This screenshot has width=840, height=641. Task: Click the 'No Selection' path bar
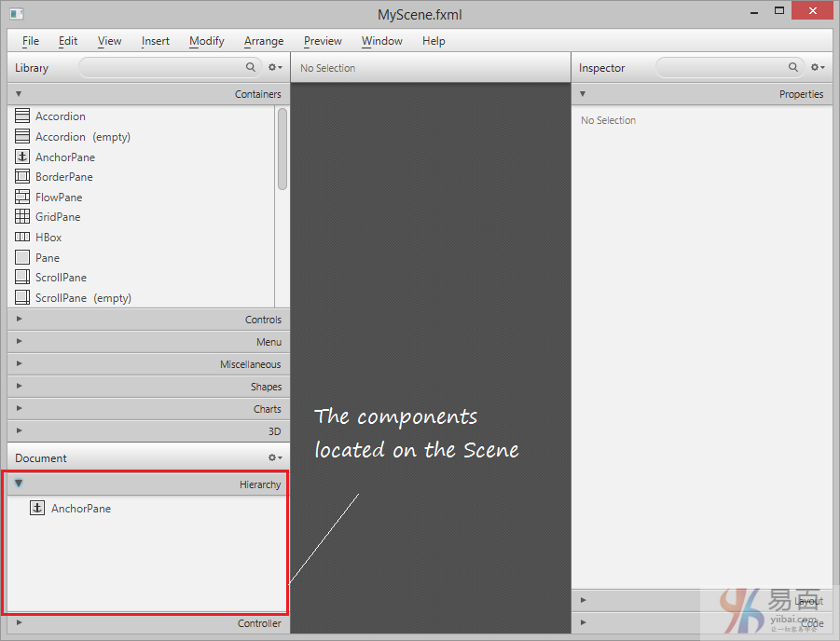pos(431,68)
